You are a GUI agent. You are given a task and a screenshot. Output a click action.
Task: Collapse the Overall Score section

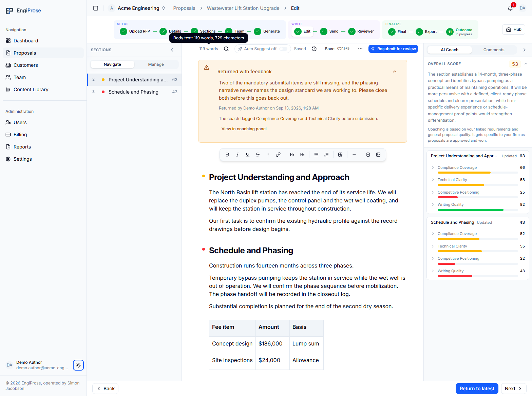(526, 64)
